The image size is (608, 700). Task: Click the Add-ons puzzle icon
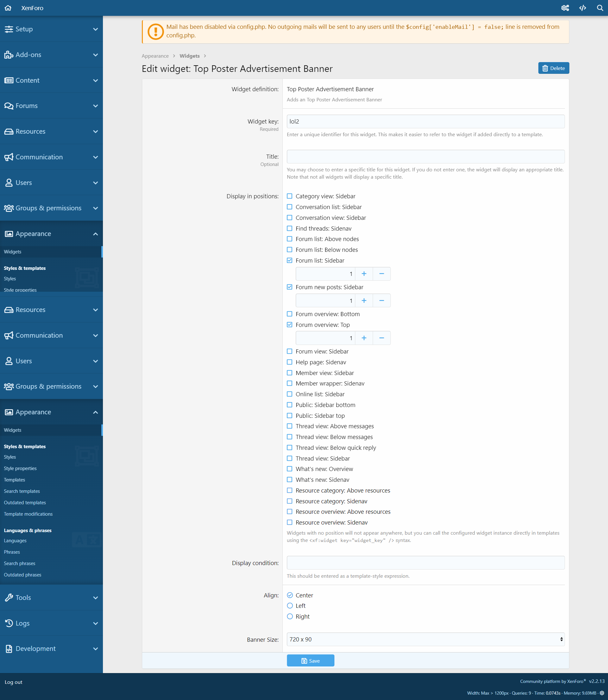tap(9, 54)
